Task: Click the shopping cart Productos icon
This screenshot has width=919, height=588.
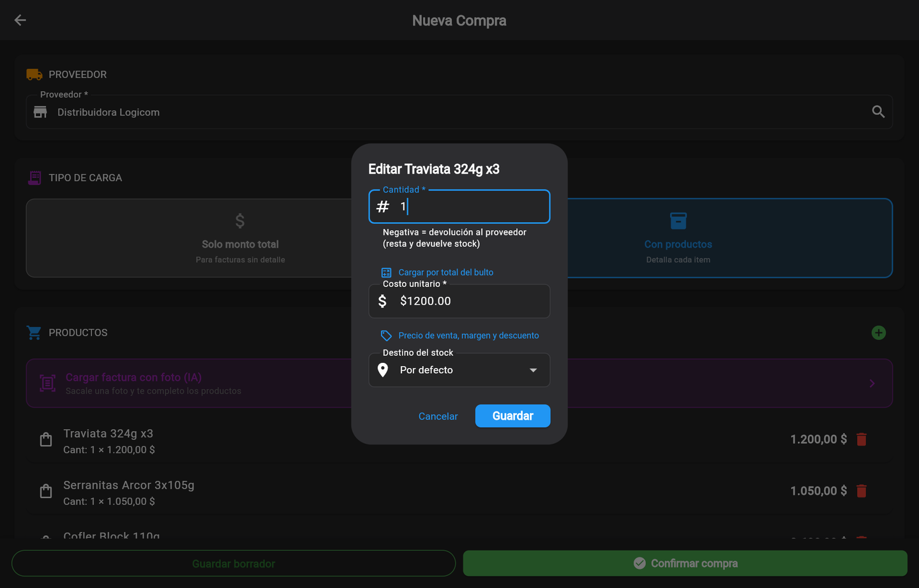Action: pyautogui.click(x=34, y=333)
